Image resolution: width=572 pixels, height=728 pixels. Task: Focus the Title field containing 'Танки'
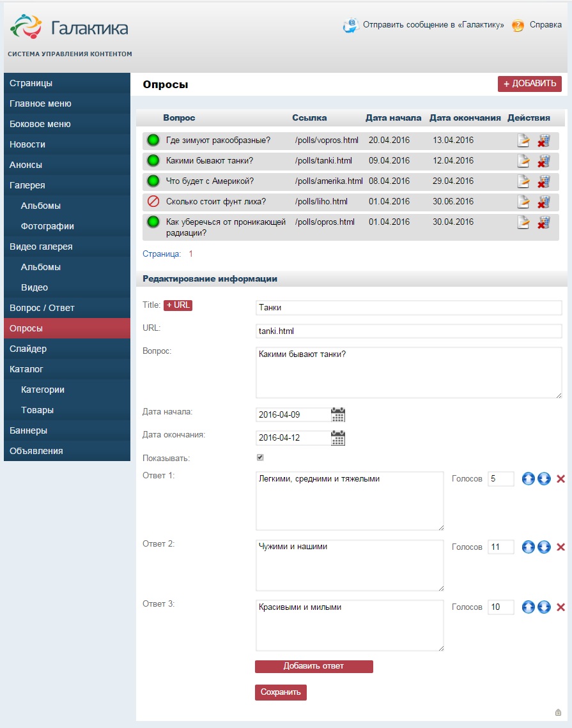coord(409,308)
